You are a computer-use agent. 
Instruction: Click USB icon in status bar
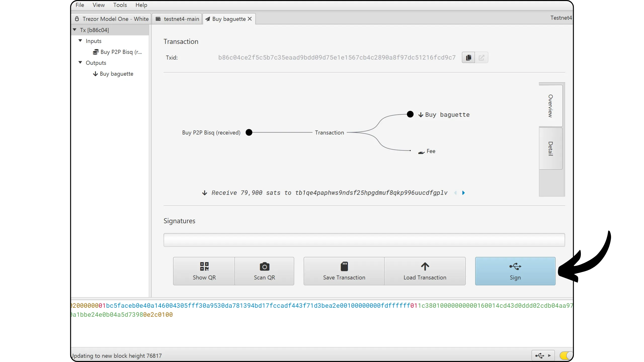(539, 355)
